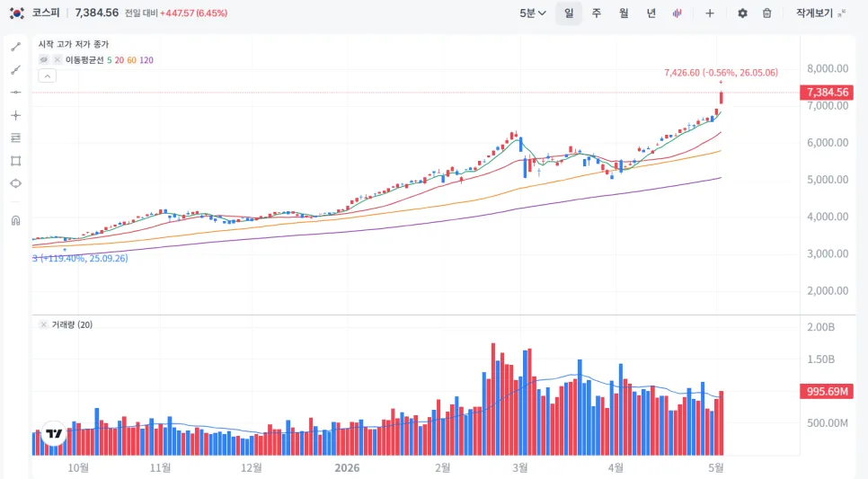Click the red 20-period moving average value

pyautogui.click(x=119, y=60)
